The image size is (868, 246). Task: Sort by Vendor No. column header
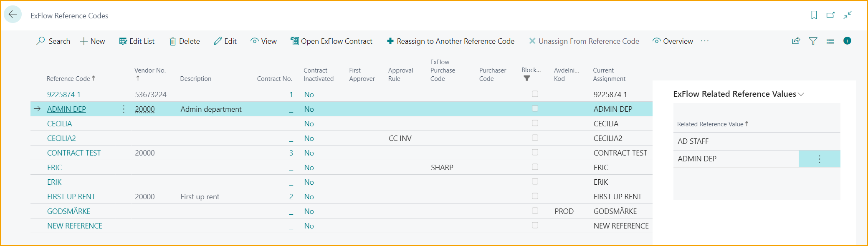coord(150,74)
